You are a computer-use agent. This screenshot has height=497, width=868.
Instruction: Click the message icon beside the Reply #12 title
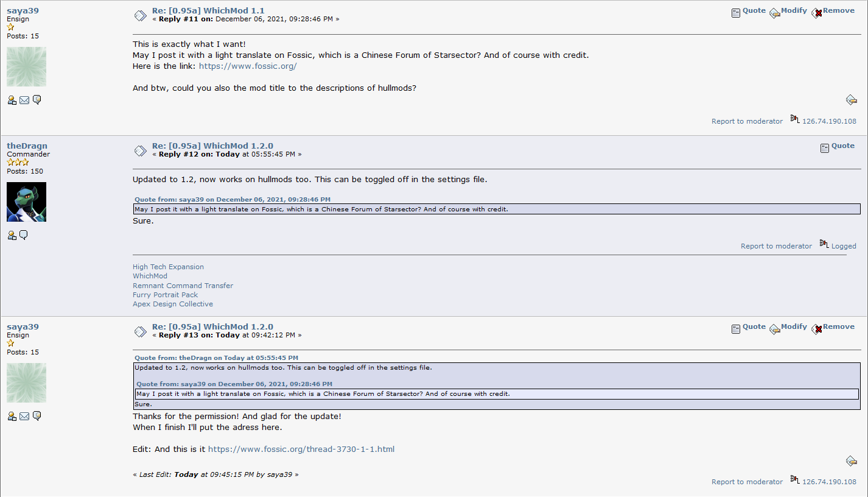[140, 150]
